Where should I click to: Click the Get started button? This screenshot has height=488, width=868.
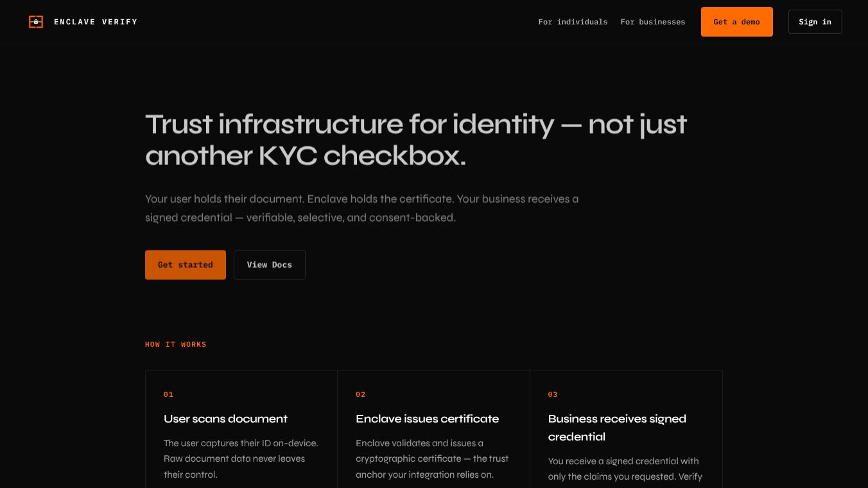(x=186, y=265)
